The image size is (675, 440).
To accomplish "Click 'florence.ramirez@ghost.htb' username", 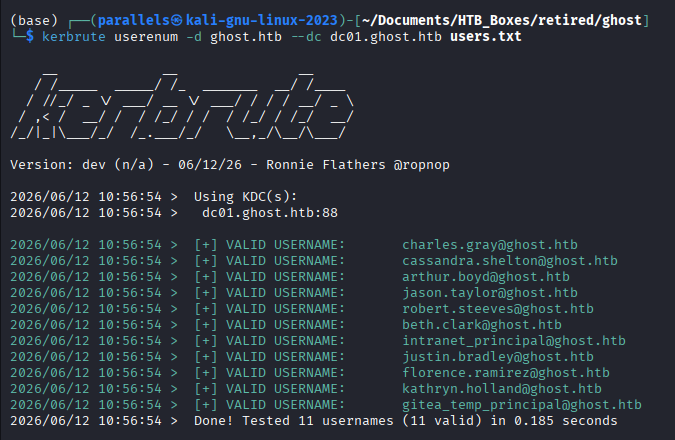I will [x=506, y=373].
